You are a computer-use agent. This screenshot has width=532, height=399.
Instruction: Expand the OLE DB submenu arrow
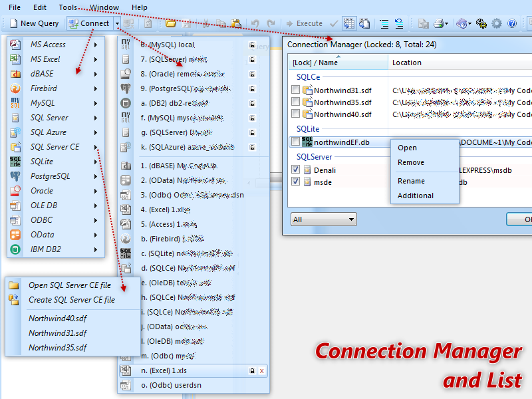tap(96, 205)
